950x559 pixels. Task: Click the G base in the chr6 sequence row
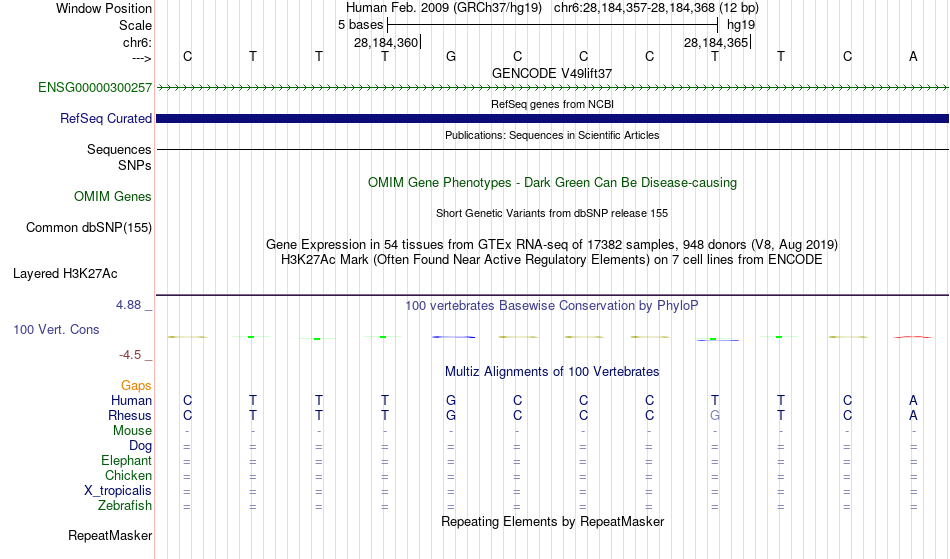(x=451, y=57)
